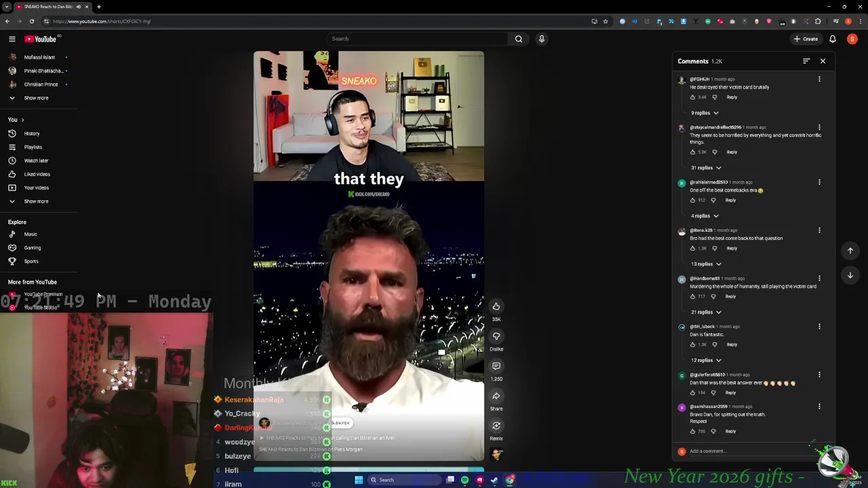Open the History page
This screenshot has width=868, height=488.
click(x=32, y=134)
